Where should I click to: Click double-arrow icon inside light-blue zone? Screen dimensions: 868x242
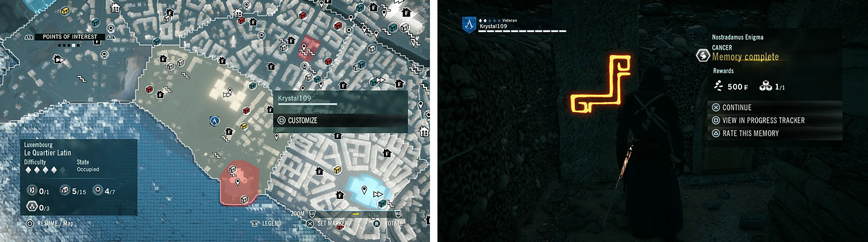point(378,194)
